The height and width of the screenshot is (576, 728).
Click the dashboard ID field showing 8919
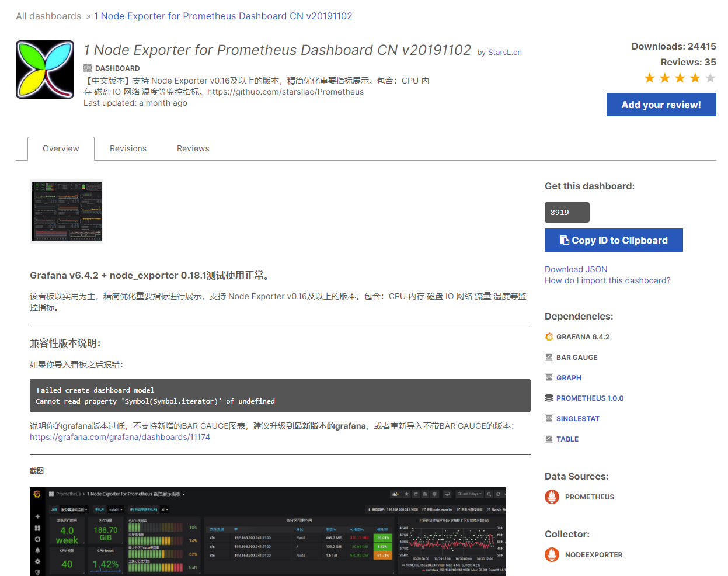[567, 212]
